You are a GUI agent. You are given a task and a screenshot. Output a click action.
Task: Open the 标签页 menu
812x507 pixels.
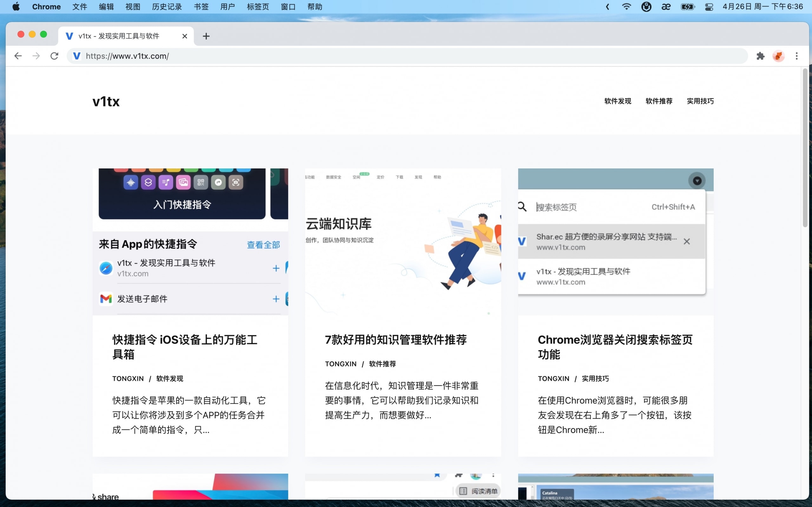[258, 7]
